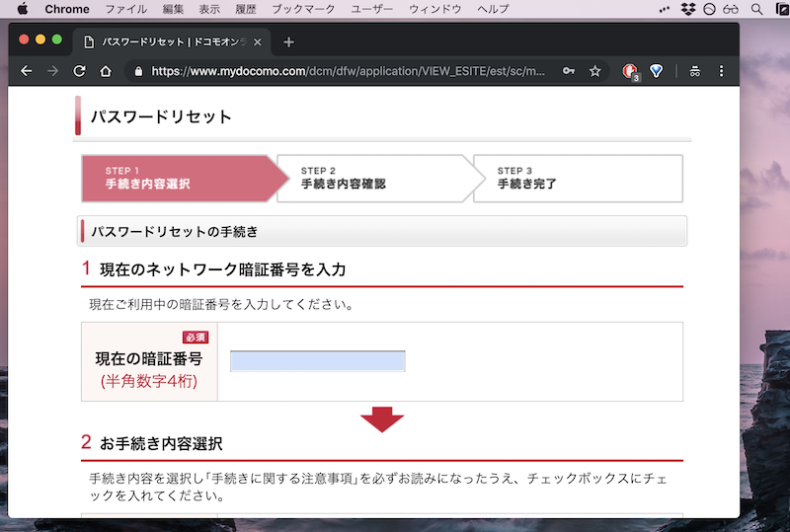Close the パスワードリセット tab
This screenshot has width=790, height=532.
258,42
